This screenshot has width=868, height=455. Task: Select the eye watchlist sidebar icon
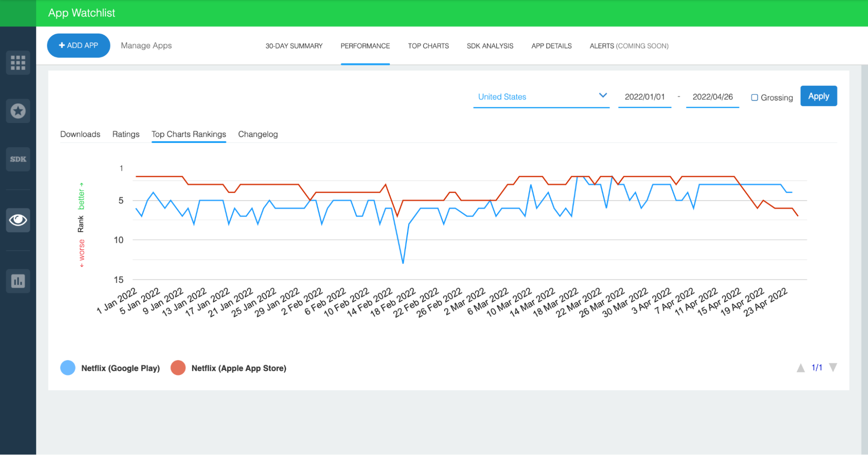pos(18,220)
